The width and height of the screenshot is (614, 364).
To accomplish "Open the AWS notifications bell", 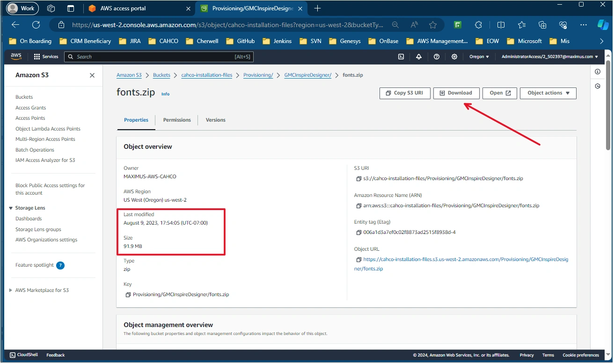I will coord(419,57).
